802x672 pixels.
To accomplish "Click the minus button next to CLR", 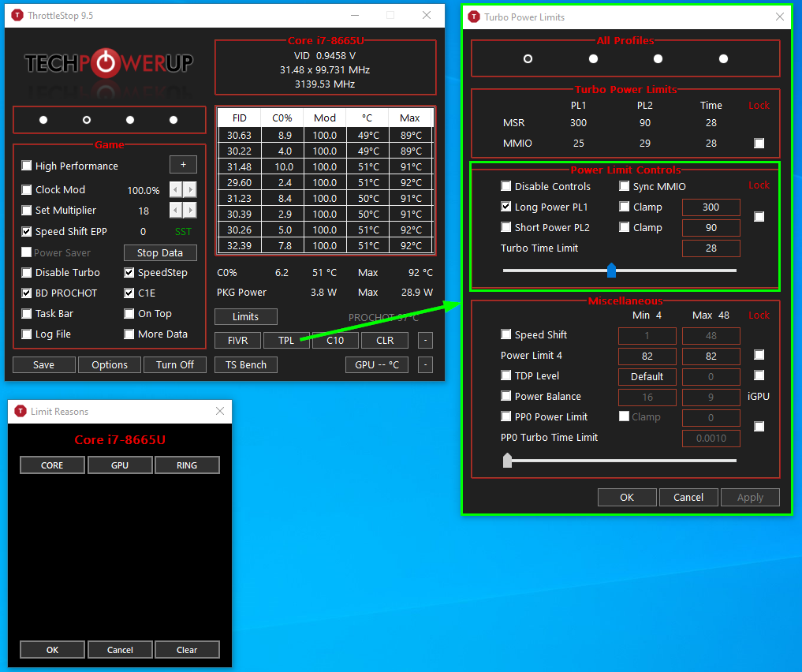I will [x=425, y=340].
